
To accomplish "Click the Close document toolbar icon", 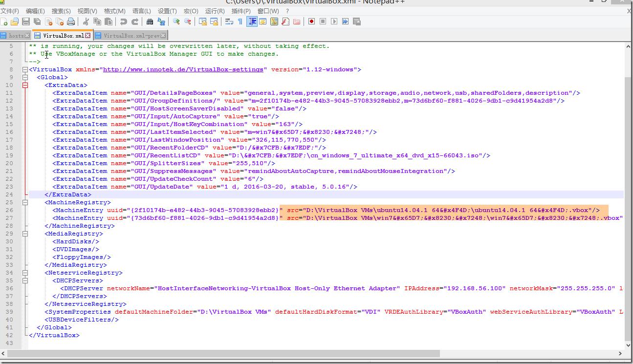I will click(48, 21).
